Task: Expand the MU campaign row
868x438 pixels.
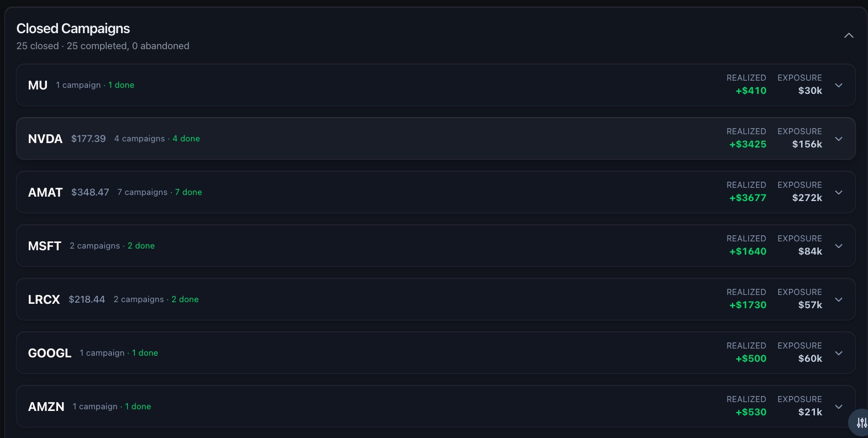Action: pyautogui.click(x=839, y=85)
